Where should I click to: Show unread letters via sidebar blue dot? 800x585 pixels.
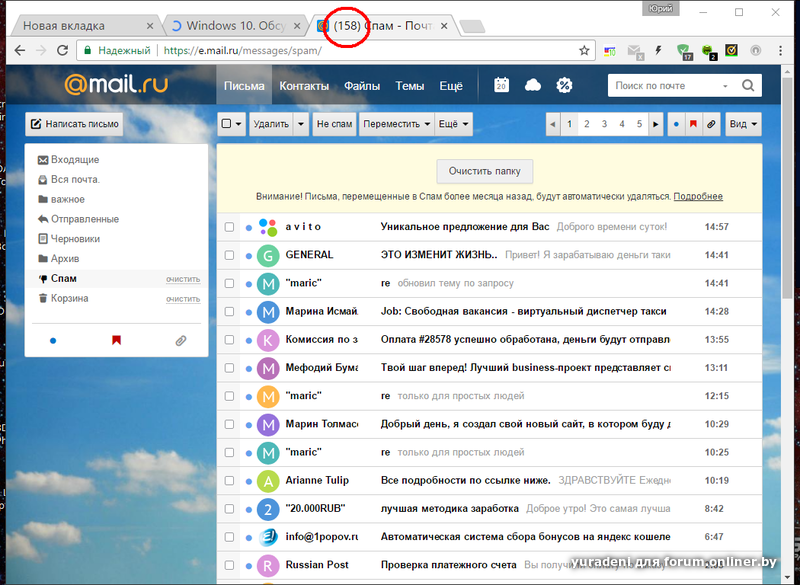pos(53,340)
